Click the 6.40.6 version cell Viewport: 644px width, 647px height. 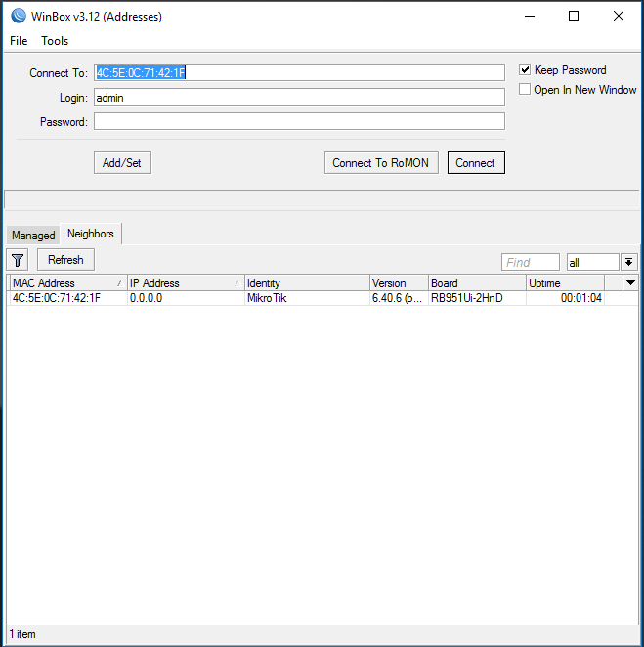coord(399,298)
